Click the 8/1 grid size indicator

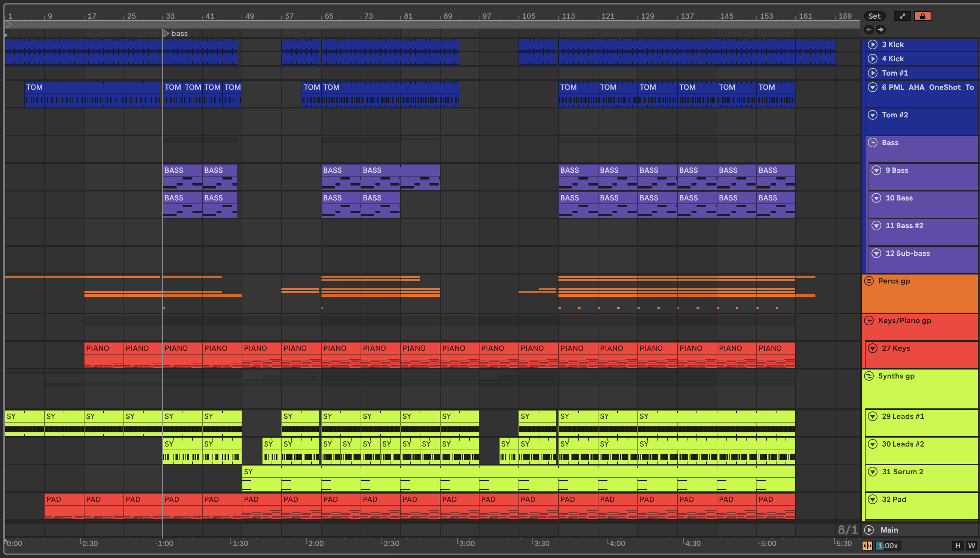tap(847, 530)
